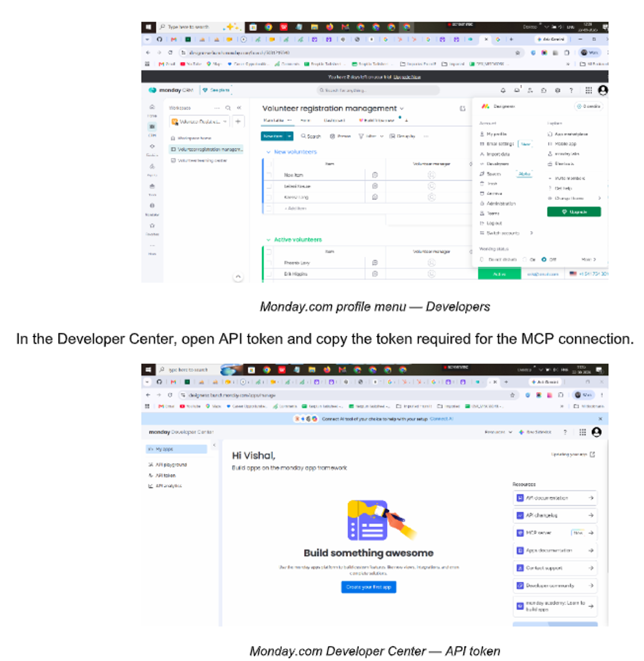Click Upgrade Now link in trial banner
Image resolution: width=644 pixels, height=661 pixels.
tap(407, 77)
